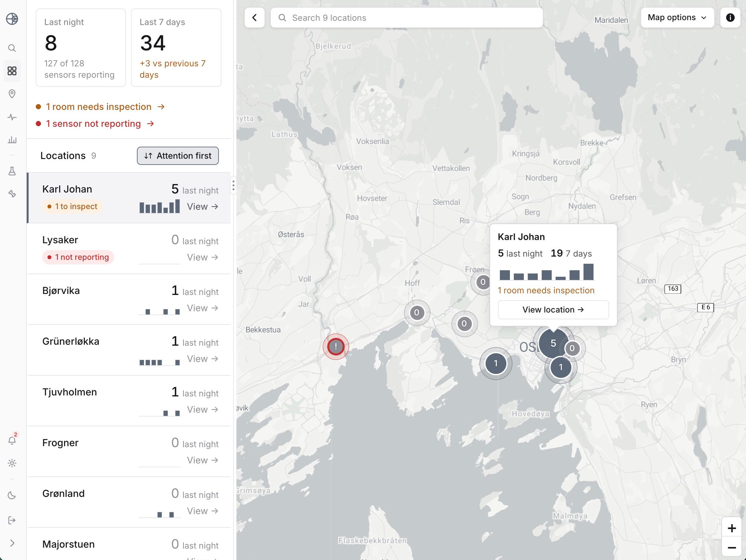746x560 pixels.
Task: Open the Map options dropdown
Action: tap(677, 18)
